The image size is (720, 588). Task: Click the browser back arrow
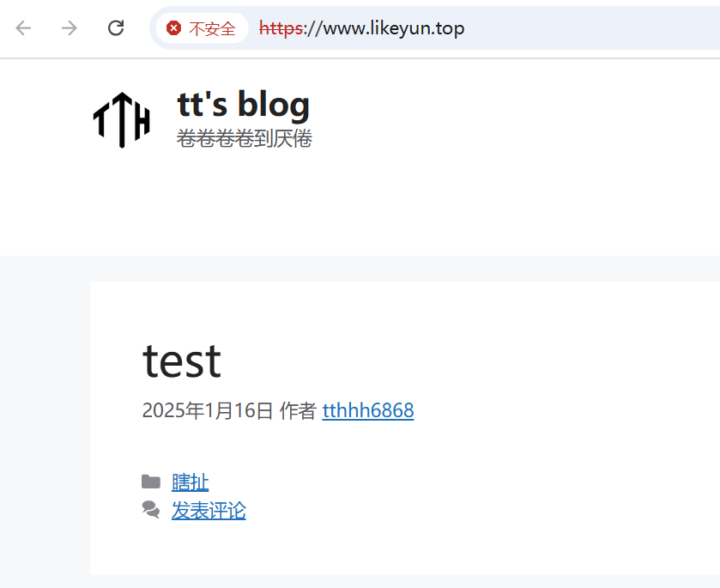[23, 28]
